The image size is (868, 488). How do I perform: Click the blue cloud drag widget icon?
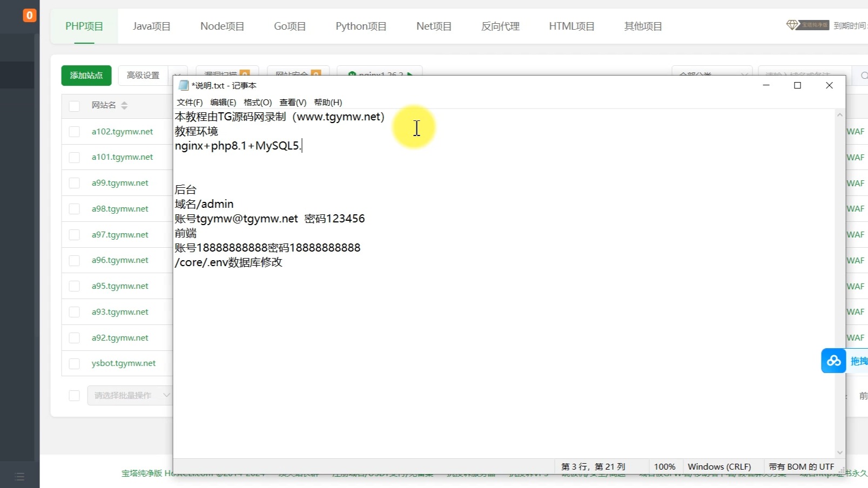pos(833,361)
